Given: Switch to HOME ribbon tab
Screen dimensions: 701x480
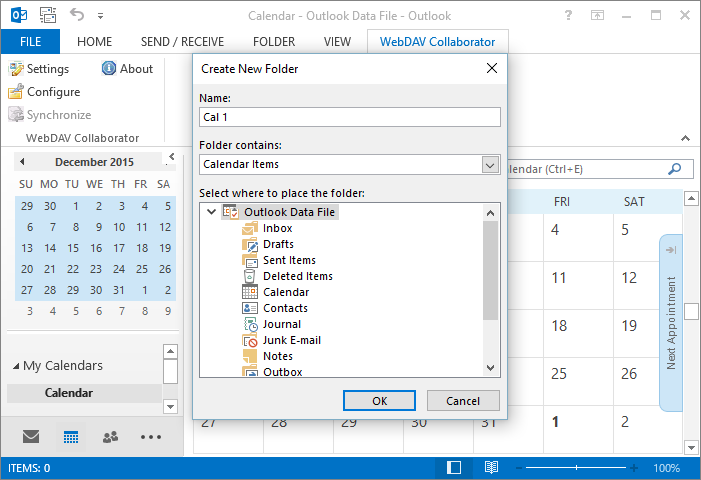Looking at the screenshot, I should pos(94,42).
